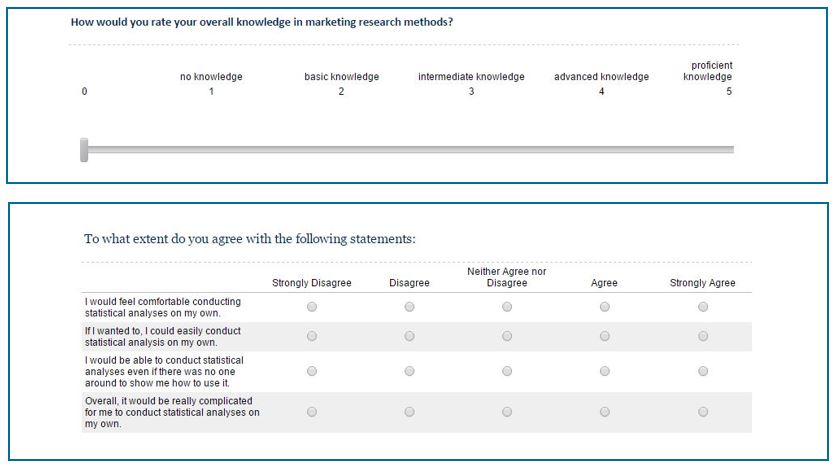Mark Neither Agree nor Disagree for easily conduct
The width and height of the screenshot is (839, 470).
(507, 336)
